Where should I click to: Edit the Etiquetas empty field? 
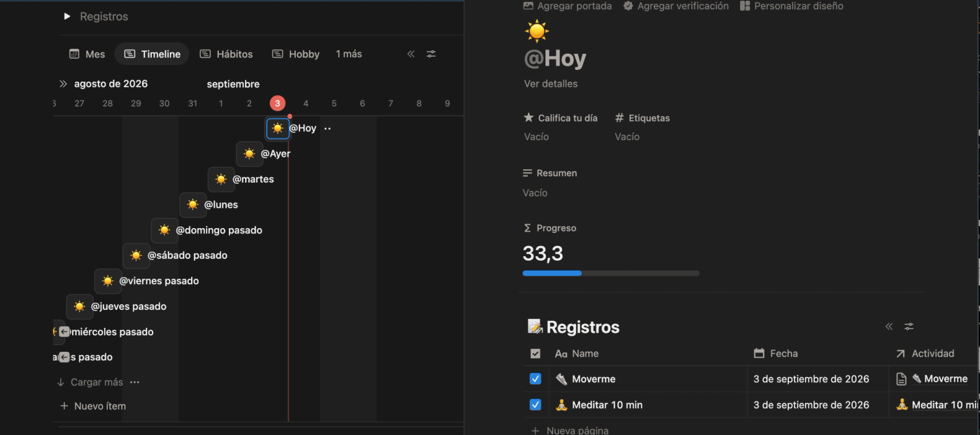[x=627, y=136]
